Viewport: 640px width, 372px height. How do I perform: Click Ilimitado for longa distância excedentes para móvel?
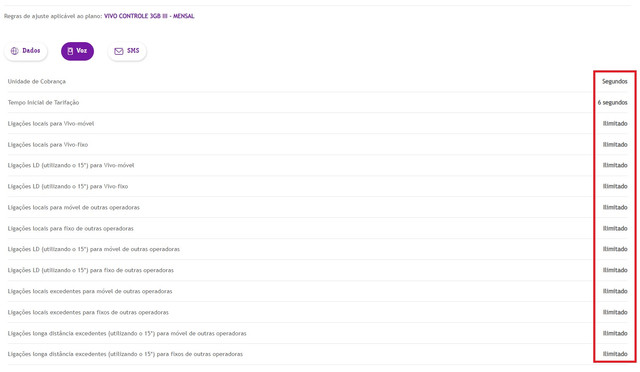(615, 334)
